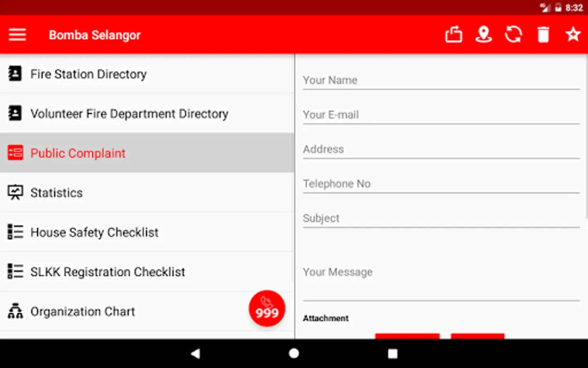This screenshot has width=588, height=368.
Task: Open House Safety Checklist
Action: pos(147,232)
